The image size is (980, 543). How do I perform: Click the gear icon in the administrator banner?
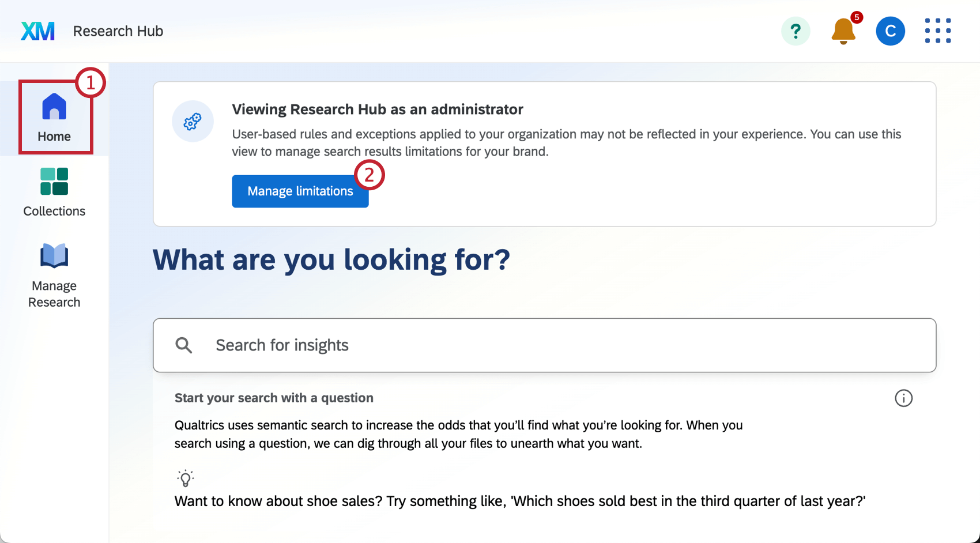(x=193, y=121)
